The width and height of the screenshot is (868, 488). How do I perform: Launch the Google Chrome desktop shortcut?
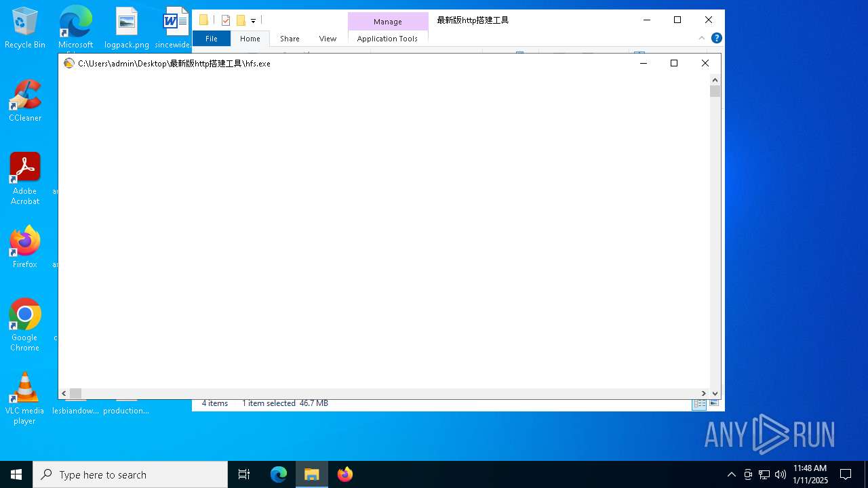pyautogui.click(x=25, y=325)
